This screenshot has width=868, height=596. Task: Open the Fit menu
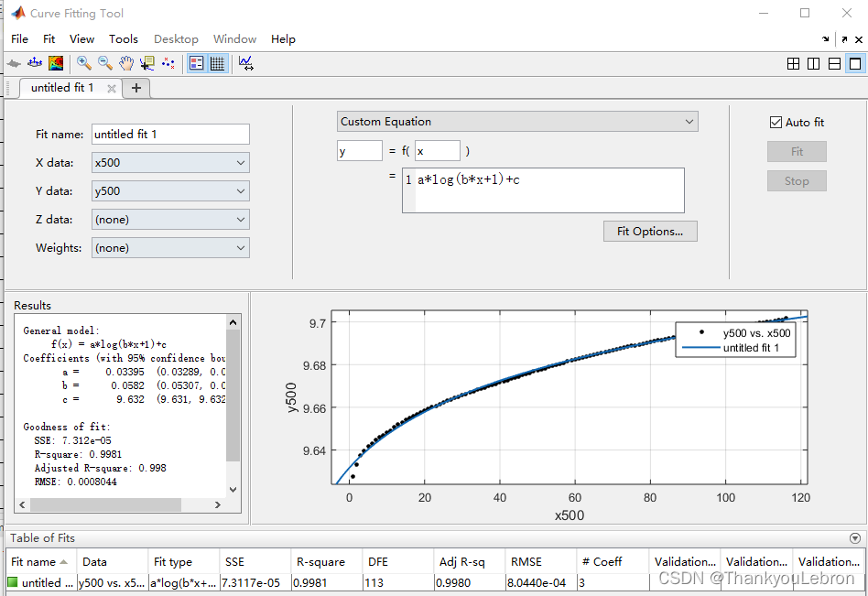49,39
